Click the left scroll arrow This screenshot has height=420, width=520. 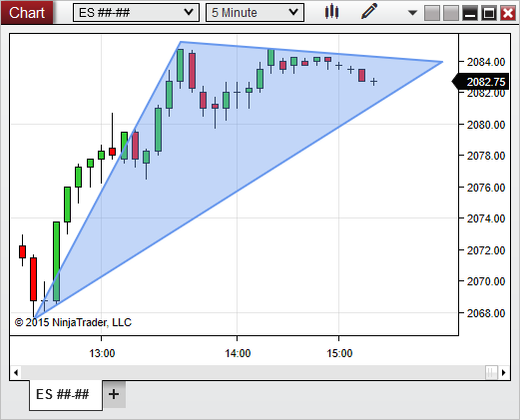(x=16, y=372)
